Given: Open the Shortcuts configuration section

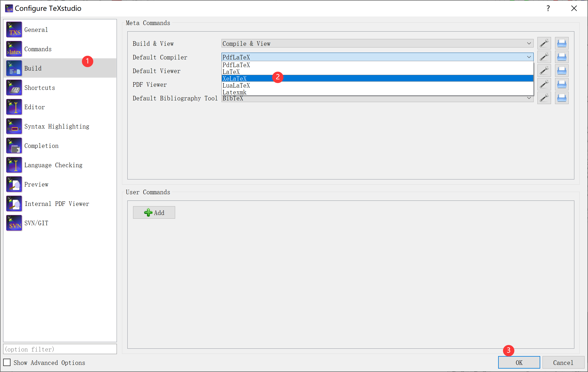Looking at the screenshot, I should (40, 88).
